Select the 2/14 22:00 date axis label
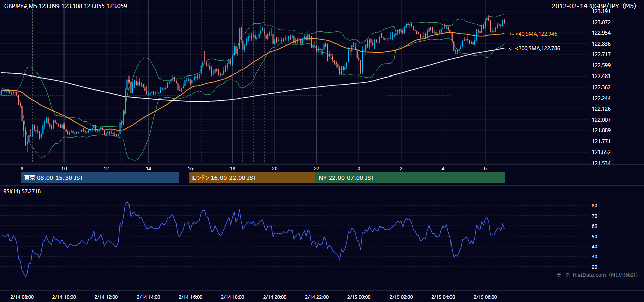The height and width of the screenshot is (302, 644). [316, 297]
